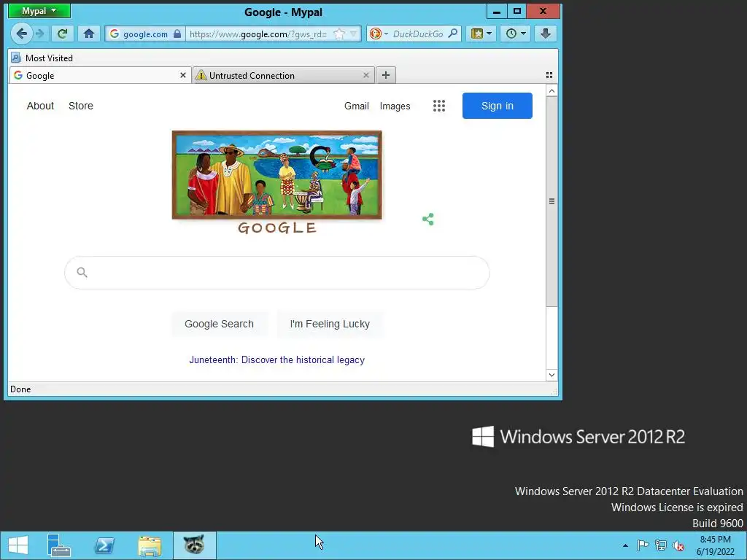Reload the current page
This screenshot has width=747, height=560.
point(62,34)
